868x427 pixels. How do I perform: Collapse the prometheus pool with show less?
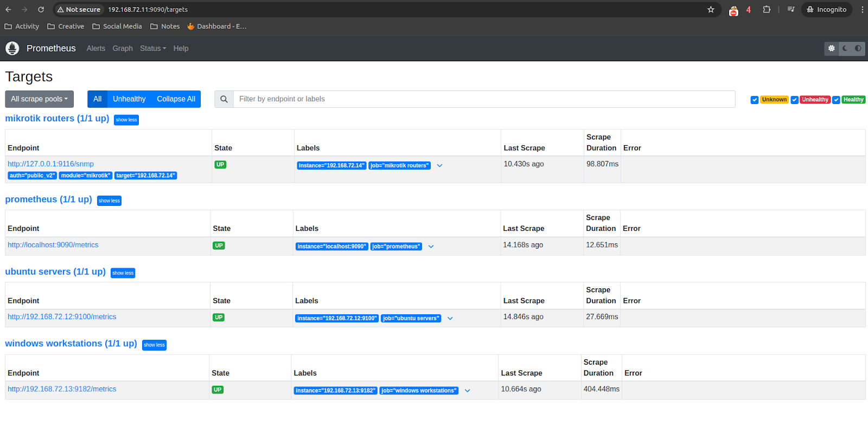click(x=109, y=201)
